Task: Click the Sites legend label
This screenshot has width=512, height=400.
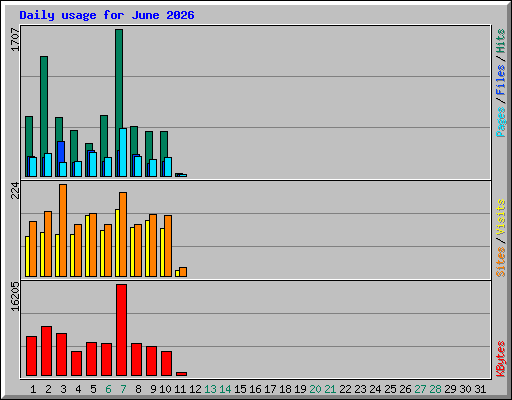Action: [x=500, y=262]
